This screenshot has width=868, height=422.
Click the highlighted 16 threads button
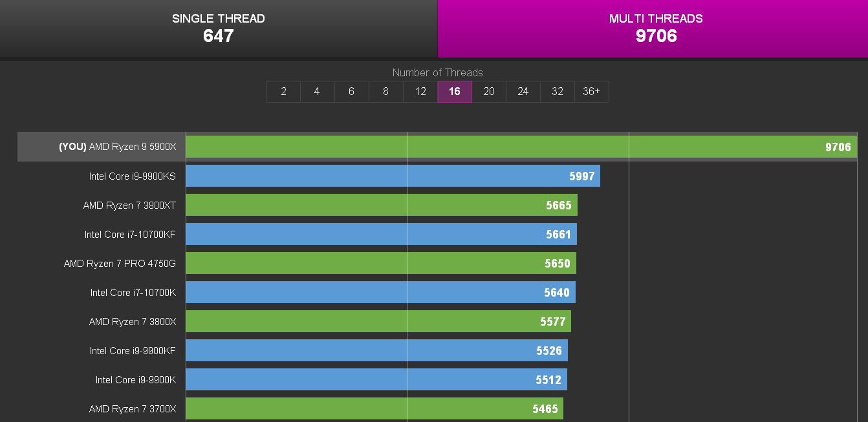pos(455,92)
